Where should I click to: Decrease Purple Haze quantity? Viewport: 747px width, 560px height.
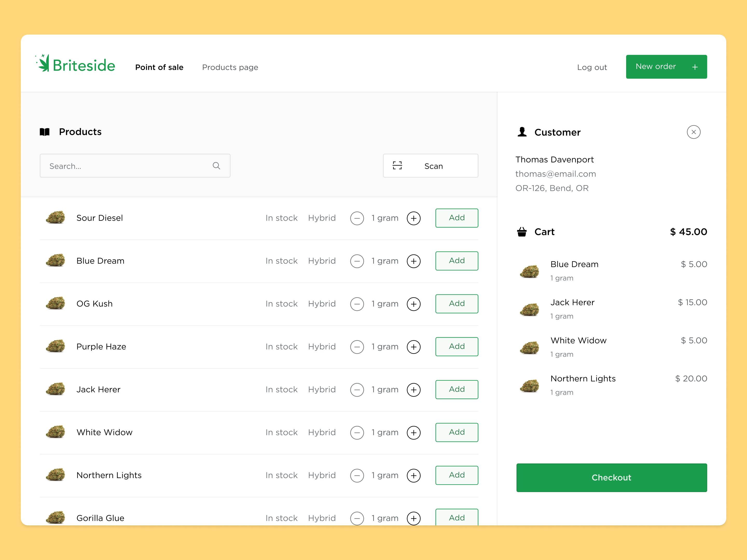click(357, 347)
